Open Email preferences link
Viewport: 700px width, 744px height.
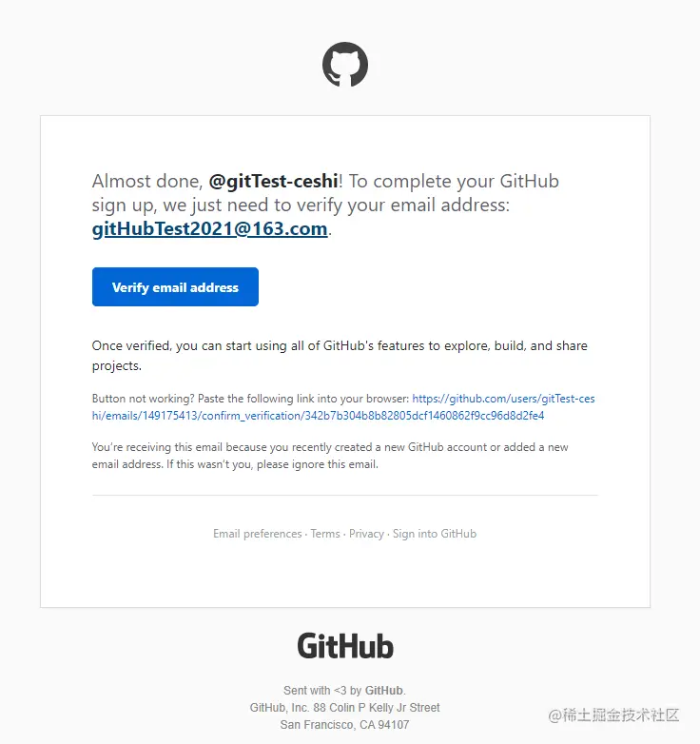point(257,534)
